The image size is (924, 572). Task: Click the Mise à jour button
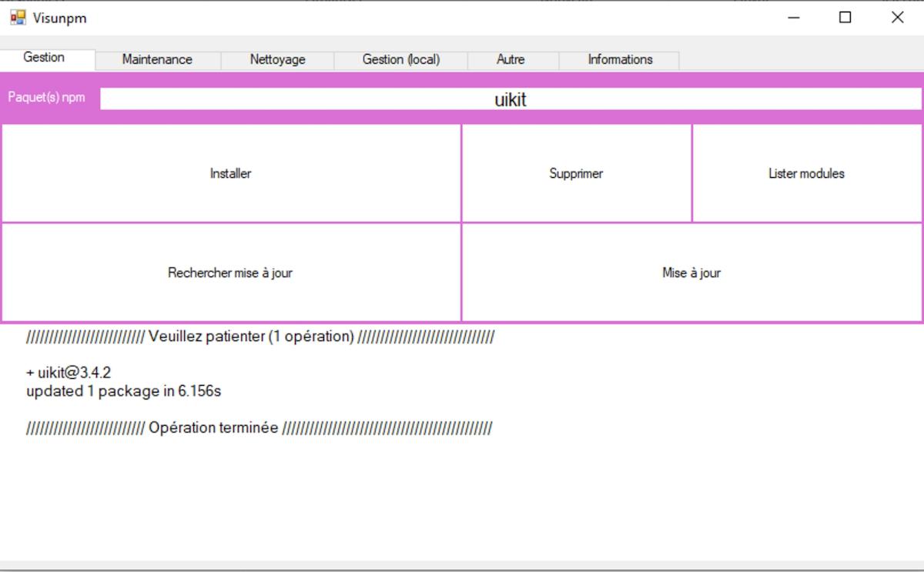pyautogui.click(x=691, y=273)
